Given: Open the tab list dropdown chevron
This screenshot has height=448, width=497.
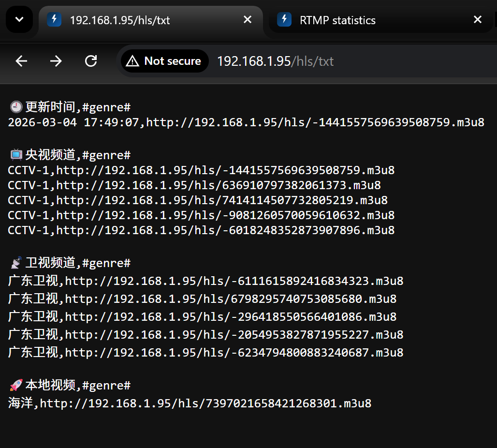Looking at the screenshot, I should [19, 19].
